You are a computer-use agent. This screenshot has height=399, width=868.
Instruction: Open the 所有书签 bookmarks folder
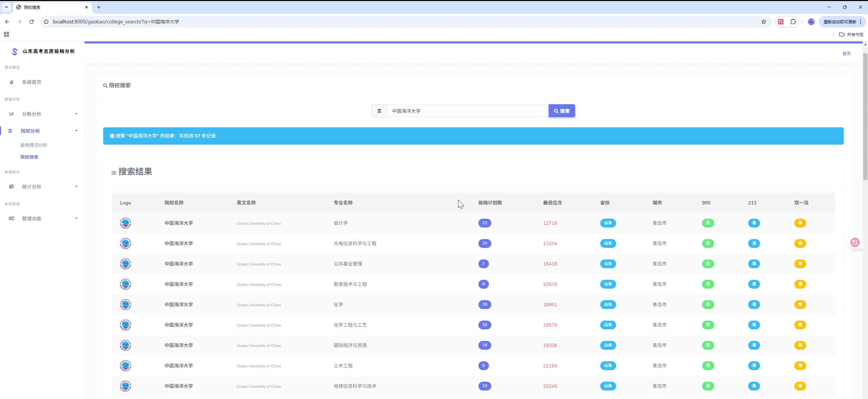851,34
